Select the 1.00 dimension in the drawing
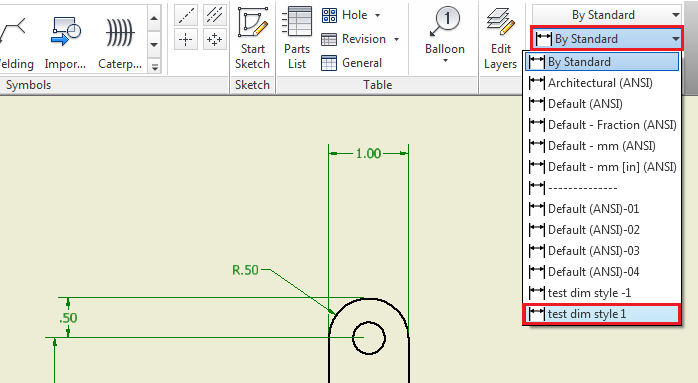The width and height of the screenshot is (698, 383). tap(368, 154)
